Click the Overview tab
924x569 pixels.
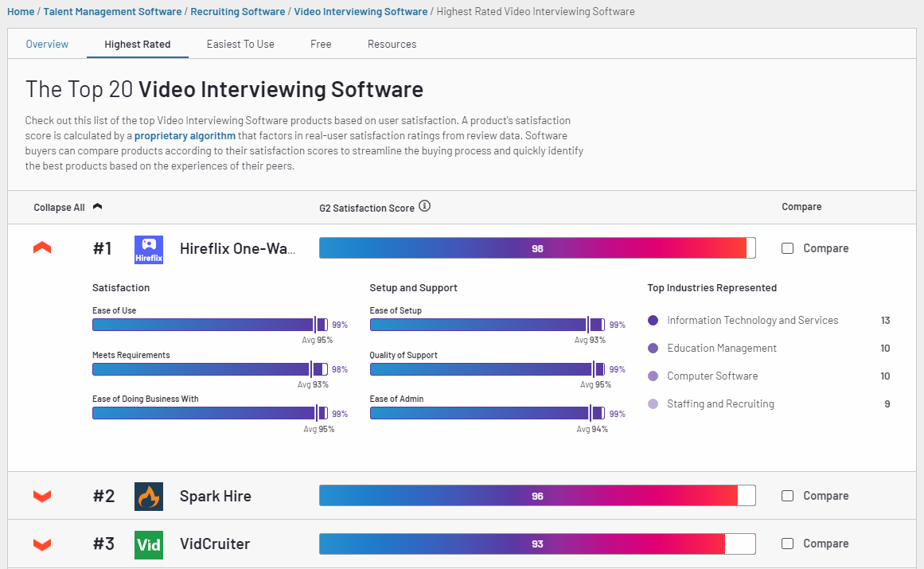click(x=47, y=44)
